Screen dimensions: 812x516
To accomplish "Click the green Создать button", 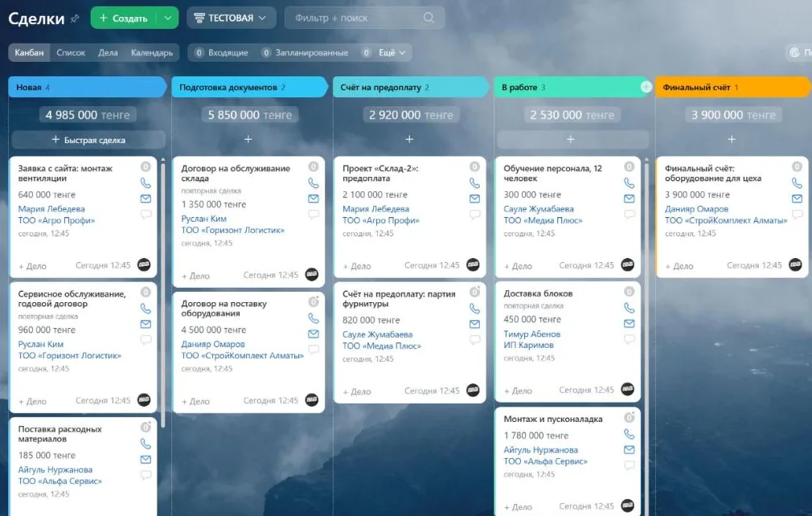I will (125, 18).
